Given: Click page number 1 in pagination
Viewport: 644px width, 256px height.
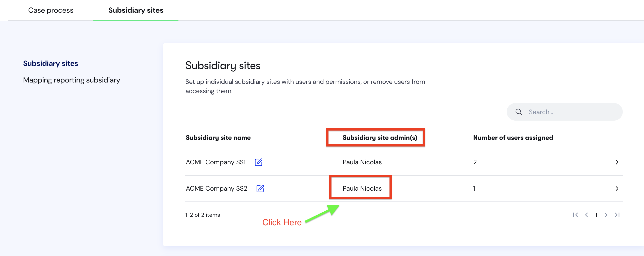Looking at the screenshot, I should pyautogui.click(x=596, y=215).
